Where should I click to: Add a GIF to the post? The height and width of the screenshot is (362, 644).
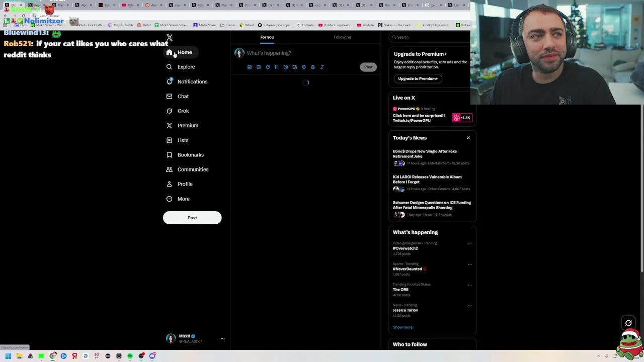point(259,67)
